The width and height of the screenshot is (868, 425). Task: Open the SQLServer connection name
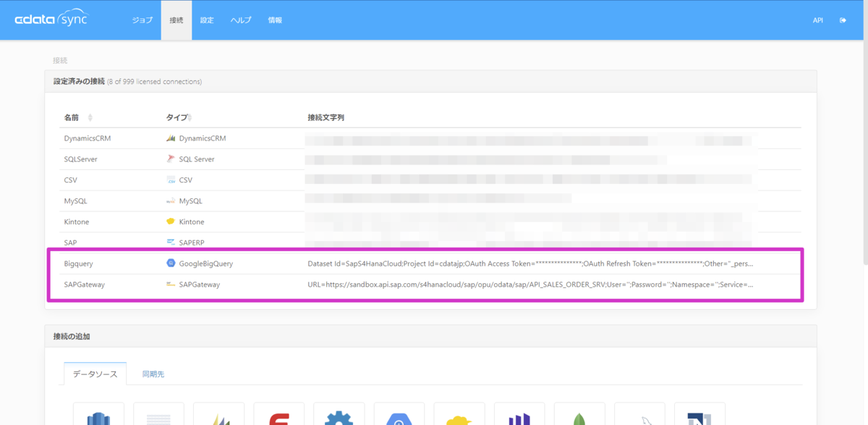(80, 159)
